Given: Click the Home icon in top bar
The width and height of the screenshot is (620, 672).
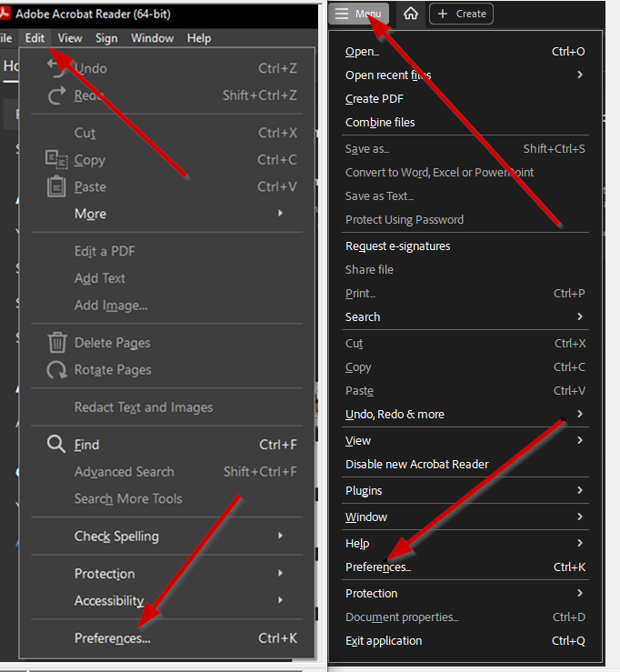Looking at the screenshot, I should 410,14.
